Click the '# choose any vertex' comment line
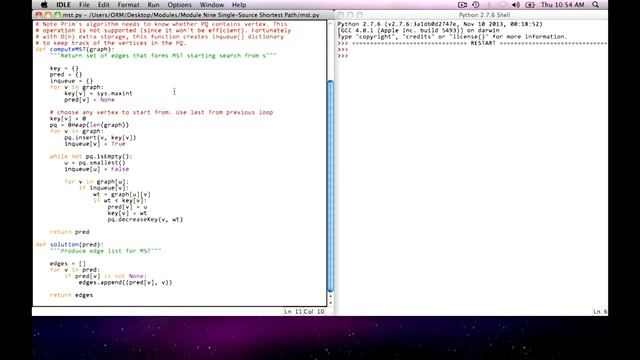 coord(161,112)
